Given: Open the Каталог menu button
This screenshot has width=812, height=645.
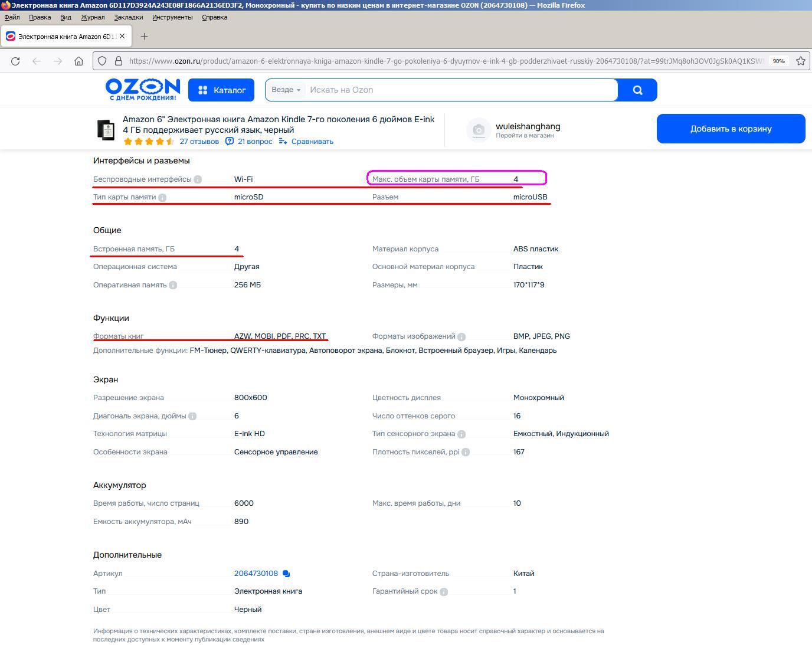Looking at the screenshot, I should [x=221, y=90].
